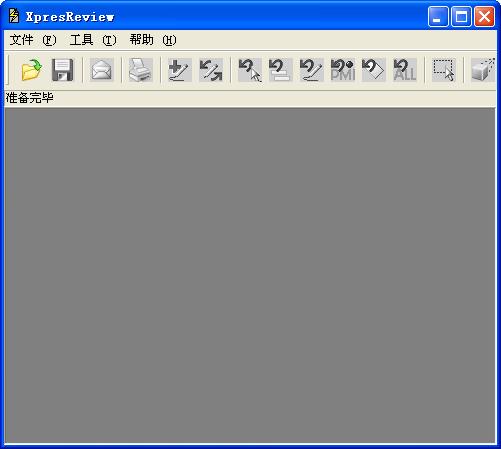The image size is (501, 449).
Task: Select the add markup pencil-plus tool
Action: (180, 70)
